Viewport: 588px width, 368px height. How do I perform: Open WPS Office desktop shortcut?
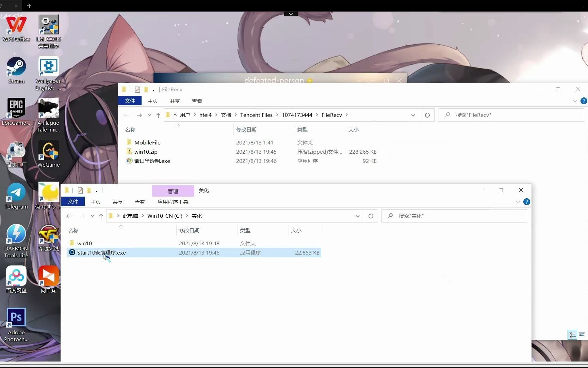pyautogui.click(x=16, y=29)
